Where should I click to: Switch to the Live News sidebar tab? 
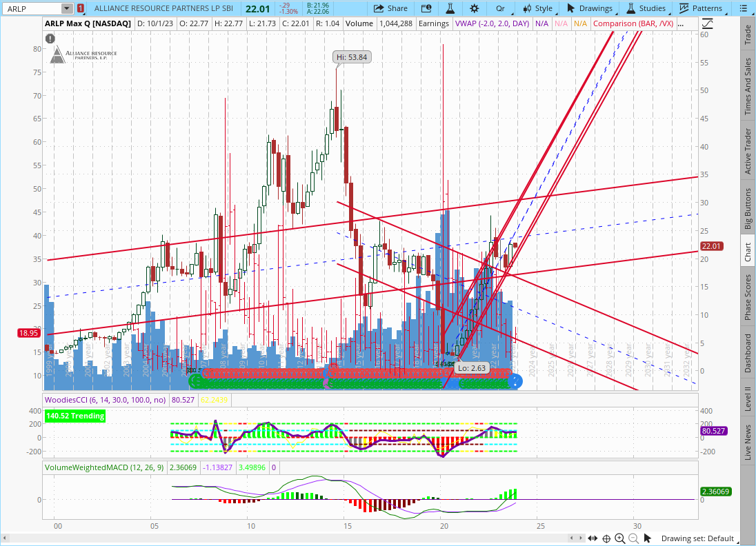(748, 442)
